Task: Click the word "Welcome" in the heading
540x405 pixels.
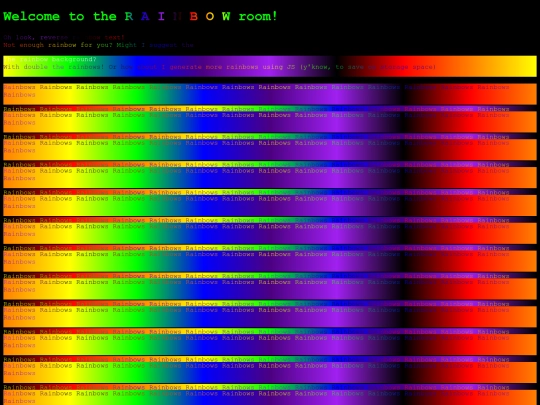Action: coord(31,16)
